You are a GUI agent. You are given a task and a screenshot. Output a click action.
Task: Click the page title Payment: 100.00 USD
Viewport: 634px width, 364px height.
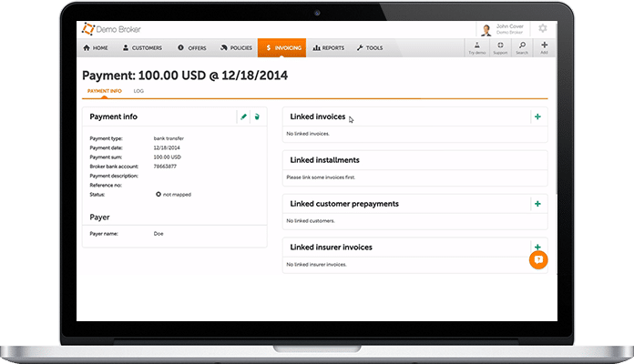(x=185, y=76)
